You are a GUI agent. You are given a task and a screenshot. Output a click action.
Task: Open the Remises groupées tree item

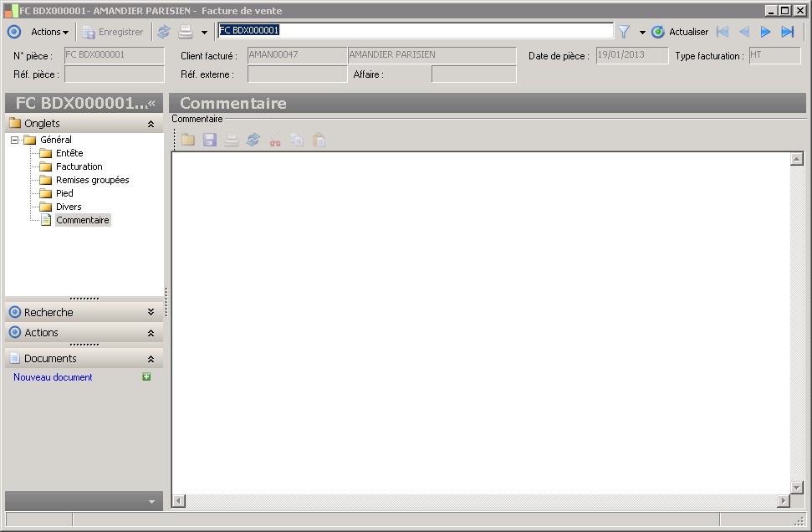(92, 181)
